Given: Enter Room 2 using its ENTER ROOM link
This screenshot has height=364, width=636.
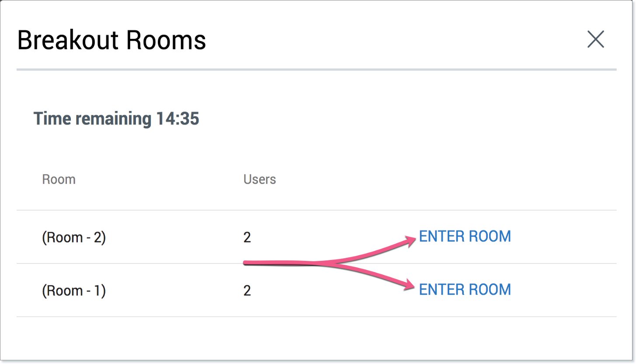Looking at the screenshot, I should coord(465,236).
